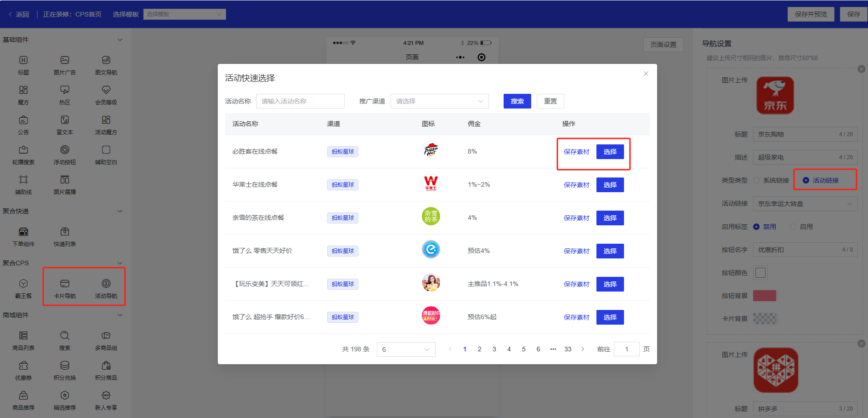Viewport: 868px width, 418px height.
Task: Click the 浮动按钮 component icon
Action: coord(65,150)
